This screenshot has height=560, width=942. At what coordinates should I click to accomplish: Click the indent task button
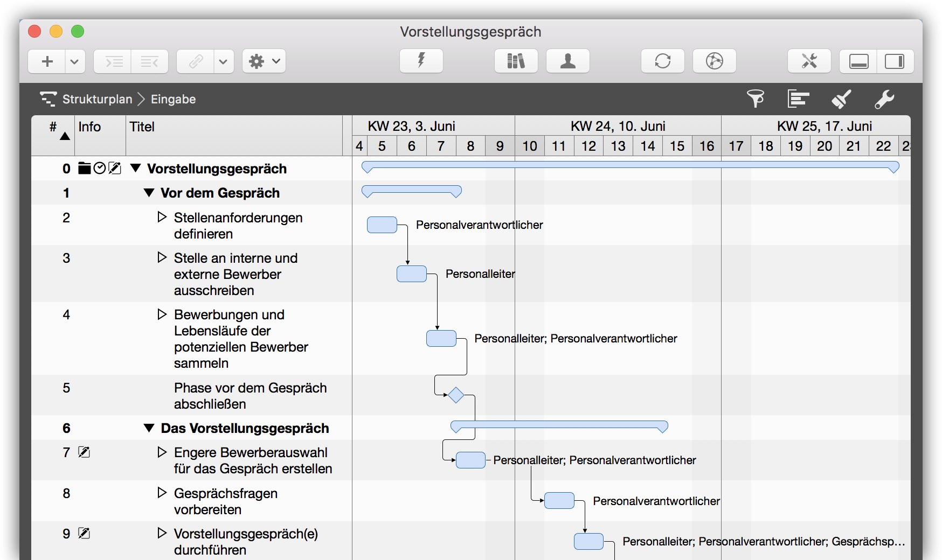113,61
